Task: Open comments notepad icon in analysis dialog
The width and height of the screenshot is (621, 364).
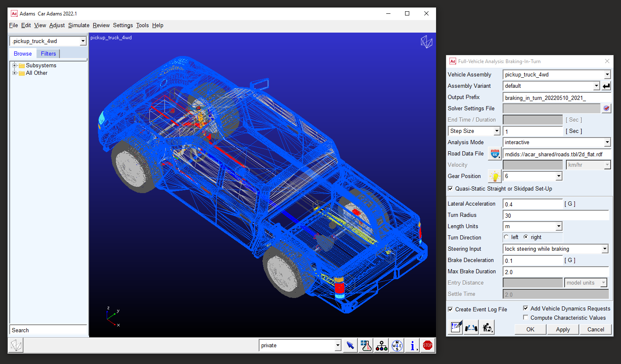Action: [x=456, y=328]
